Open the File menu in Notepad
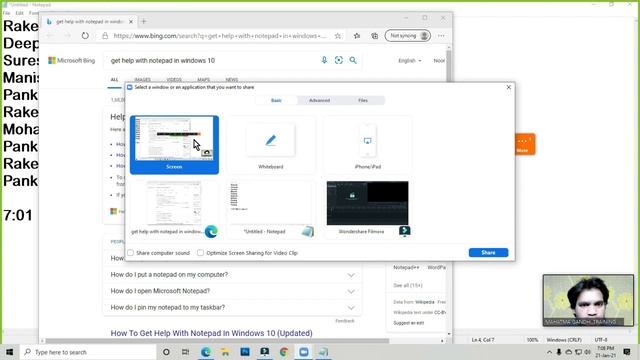Image resolution: width=640 pixels, height=360 pixels. click(7, 13)
